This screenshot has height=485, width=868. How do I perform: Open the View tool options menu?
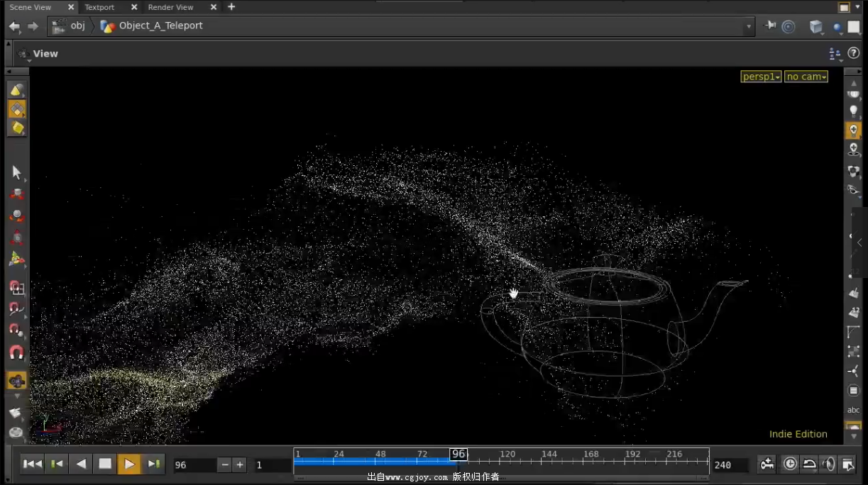click(24, 54)
